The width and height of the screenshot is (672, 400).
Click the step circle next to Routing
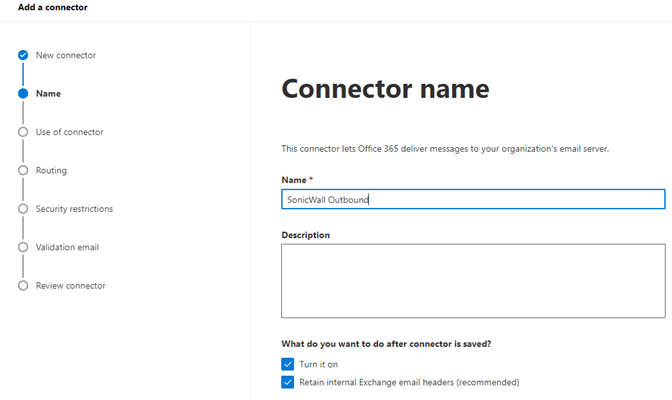coord(23,170)
